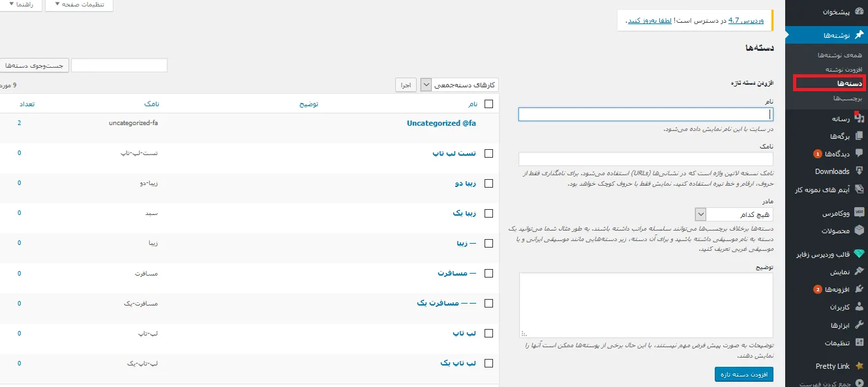Focus the توضیح description text area
868x387 pixels.
coord(646,305)
